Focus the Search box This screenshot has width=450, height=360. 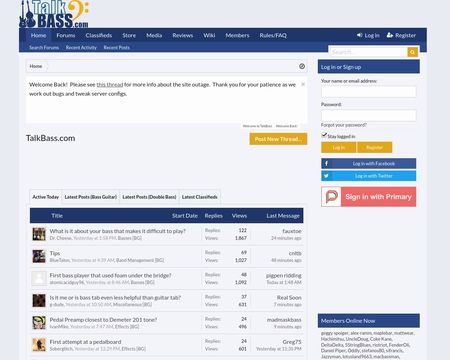click(368, 52)
